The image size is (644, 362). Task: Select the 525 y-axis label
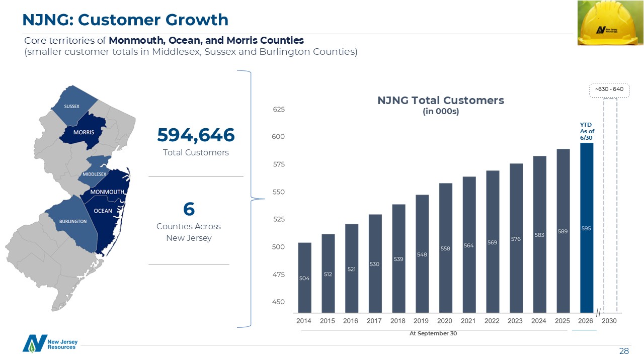[x=278, y=219]
